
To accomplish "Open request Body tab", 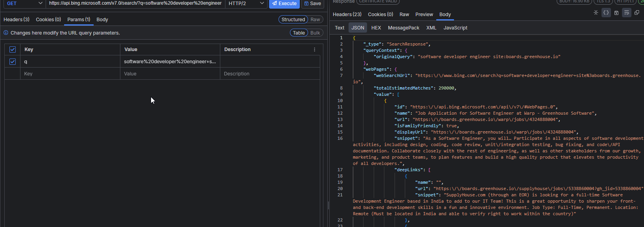I will pyautogui.click(x=102, y=19).
